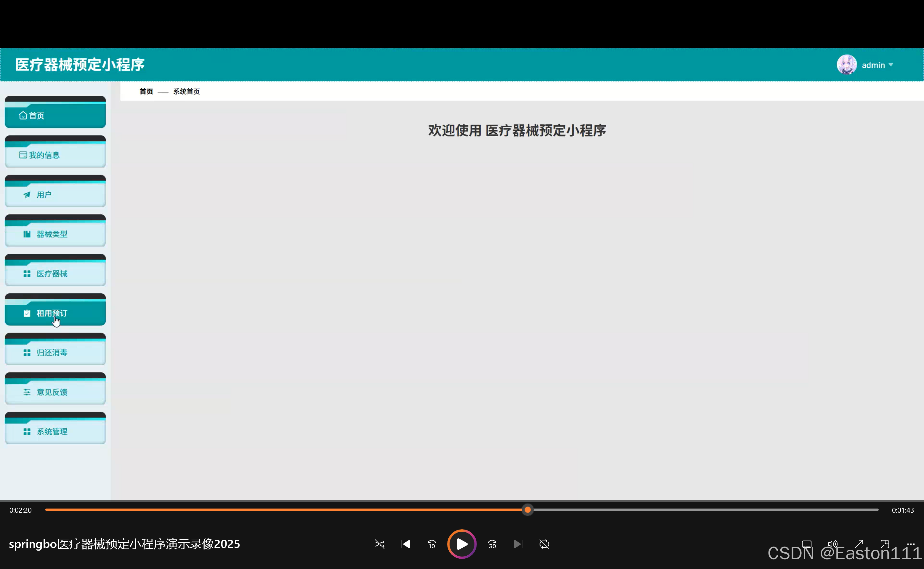Open the 租用预订 rental booking menu
This screenshot has height=569, width=924.
tap(55, 313)
